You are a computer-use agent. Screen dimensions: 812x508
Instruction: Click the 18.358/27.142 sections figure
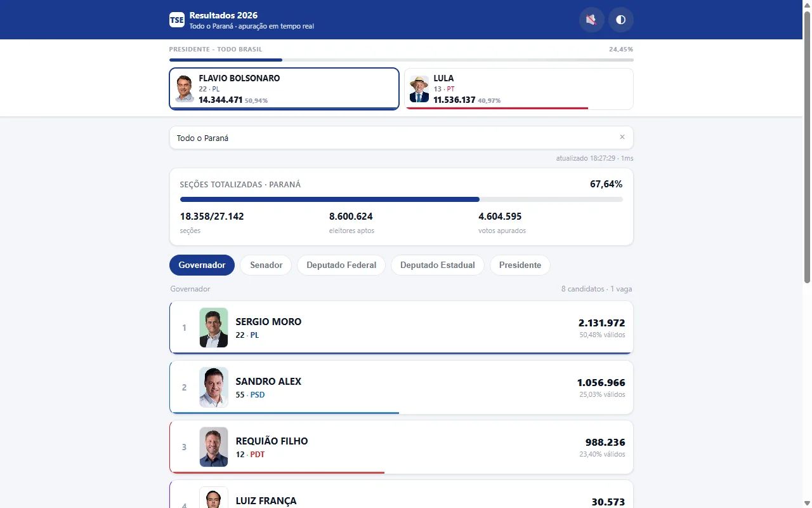pyautogui.click(x=212, y=217)
